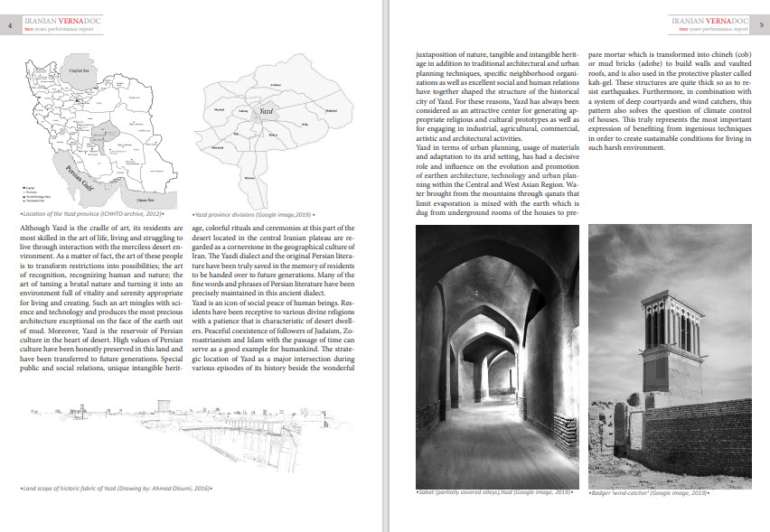770x532 pixels.
Task: Click the "Location of the Yazd province" caption
Action: [x=92, y=214]
